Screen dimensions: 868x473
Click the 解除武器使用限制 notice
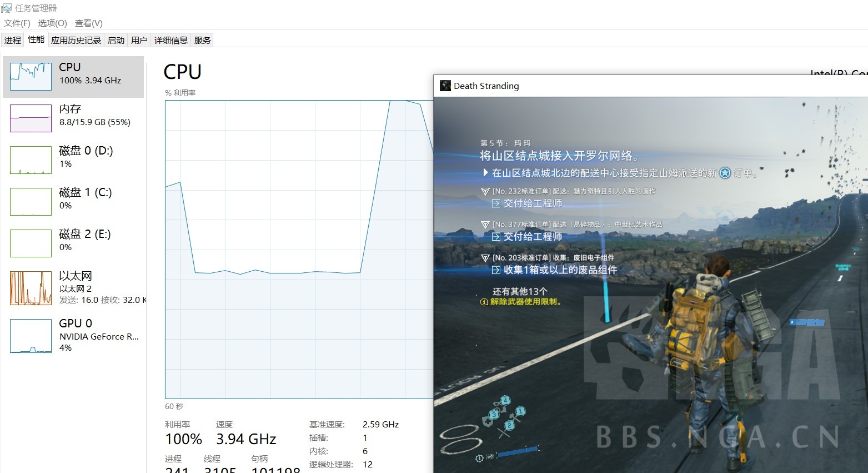point(526,302)
